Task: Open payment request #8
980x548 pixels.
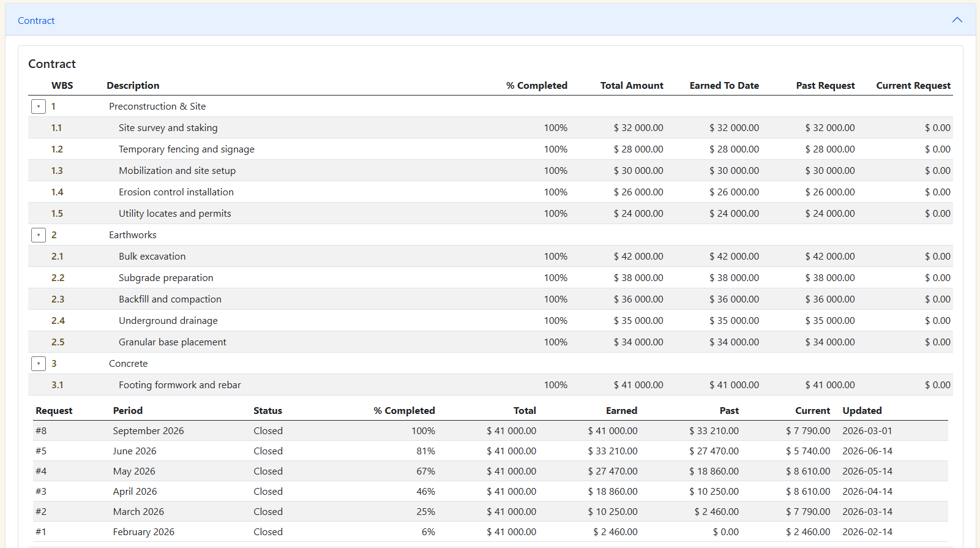Action: pyautogui.click(x=41, y=431)
